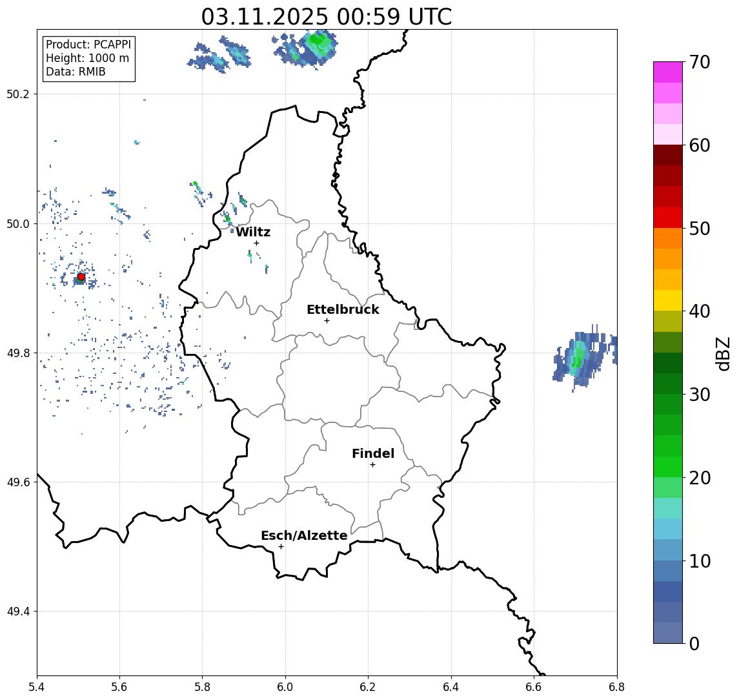Screen dimensions: 739x700
Task: Click the latitude label 49.6
Action: (18, 482)
